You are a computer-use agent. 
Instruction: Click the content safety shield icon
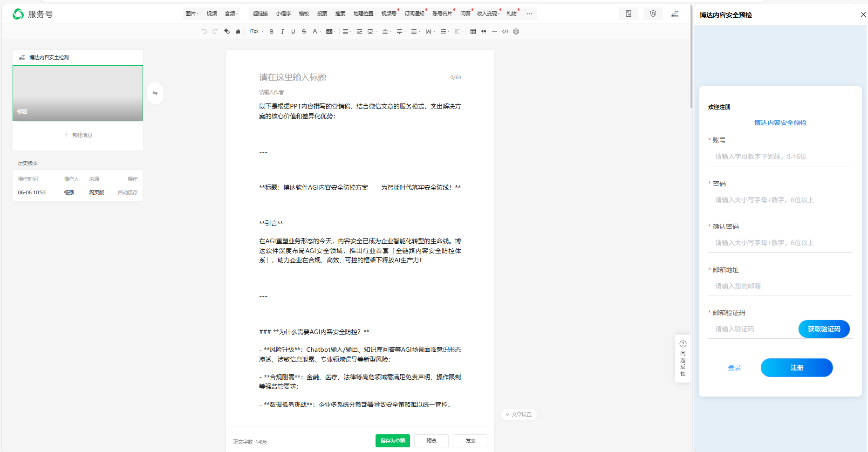coord(653,14)
